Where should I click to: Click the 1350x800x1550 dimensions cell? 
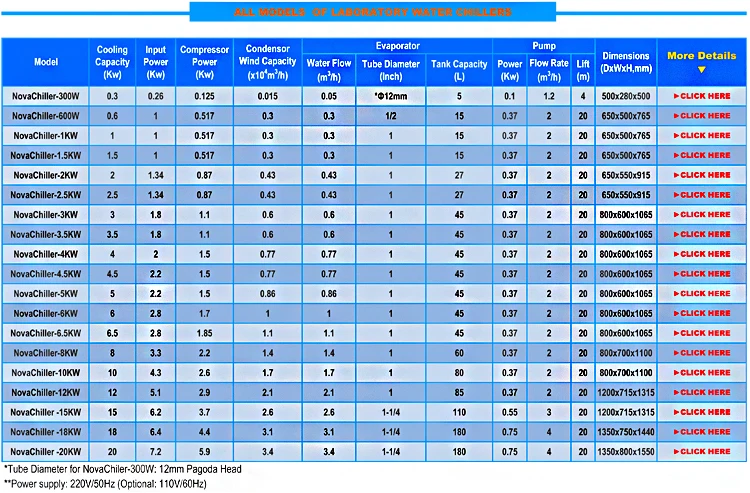click(626, 451)
